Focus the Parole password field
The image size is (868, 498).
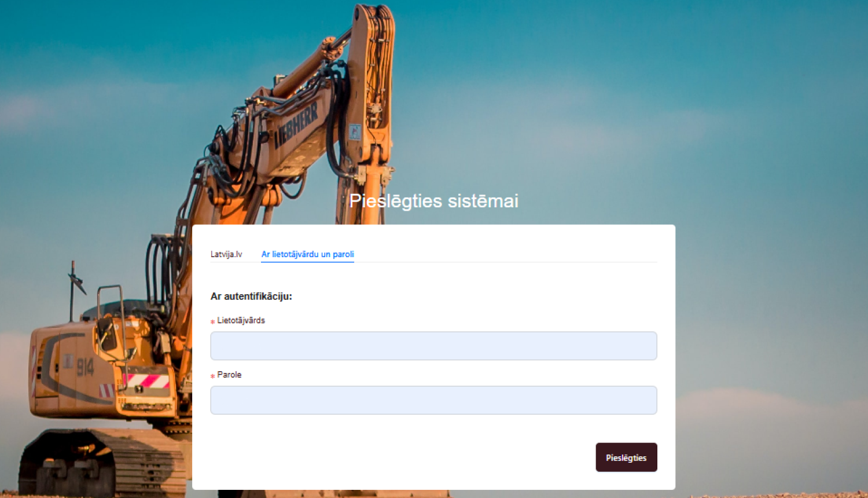433,400
